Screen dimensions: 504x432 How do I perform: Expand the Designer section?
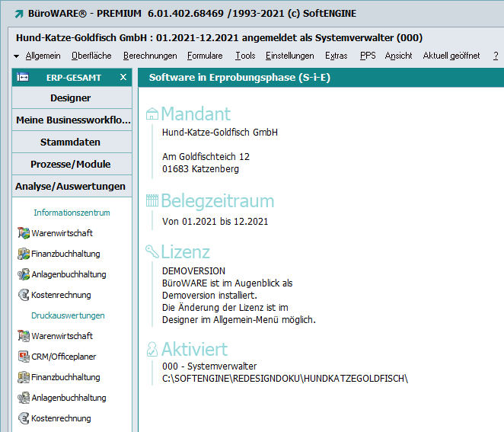(x=71, y=98)
